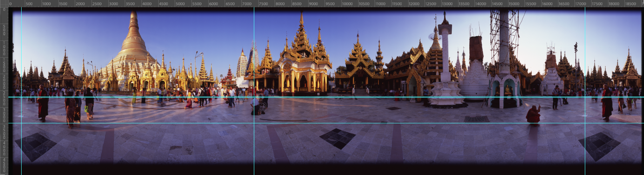The height and width of the screenshot is (175, 644).
Task: Click the 16500 label on the top ruler
Action: point(564,4)
